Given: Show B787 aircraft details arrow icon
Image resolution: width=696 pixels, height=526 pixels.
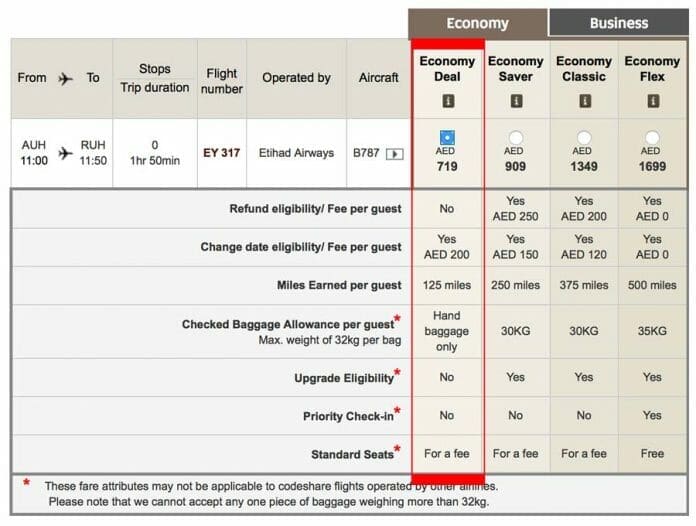Looking at the screenshot, I should (x=394, y=154).
